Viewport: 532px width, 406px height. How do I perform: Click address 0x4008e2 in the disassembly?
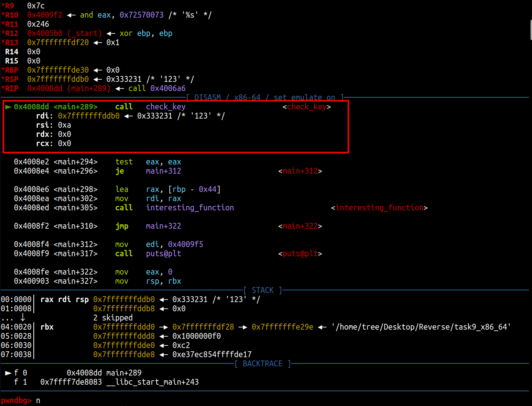[x=32, y=162]
